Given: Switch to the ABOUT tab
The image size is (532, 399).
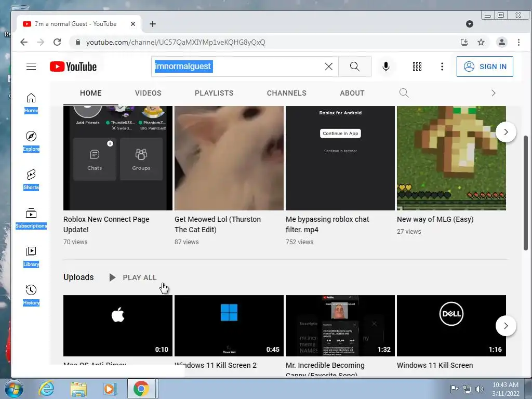Looking at the screenshot, I should point(352,93).
